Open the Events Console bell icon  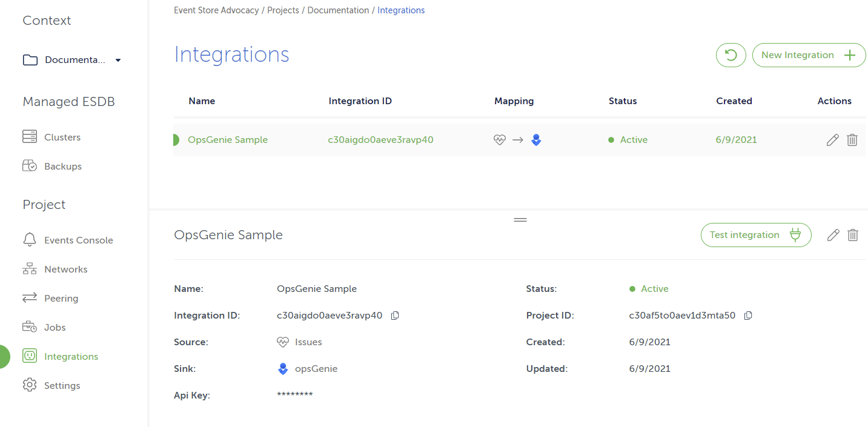tap(29, 240)
